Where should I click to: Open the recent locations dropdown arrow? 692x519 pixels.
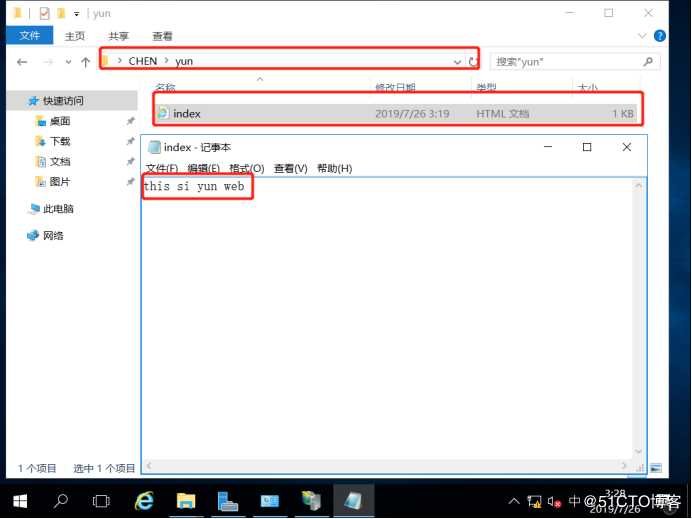pos(68,62)
